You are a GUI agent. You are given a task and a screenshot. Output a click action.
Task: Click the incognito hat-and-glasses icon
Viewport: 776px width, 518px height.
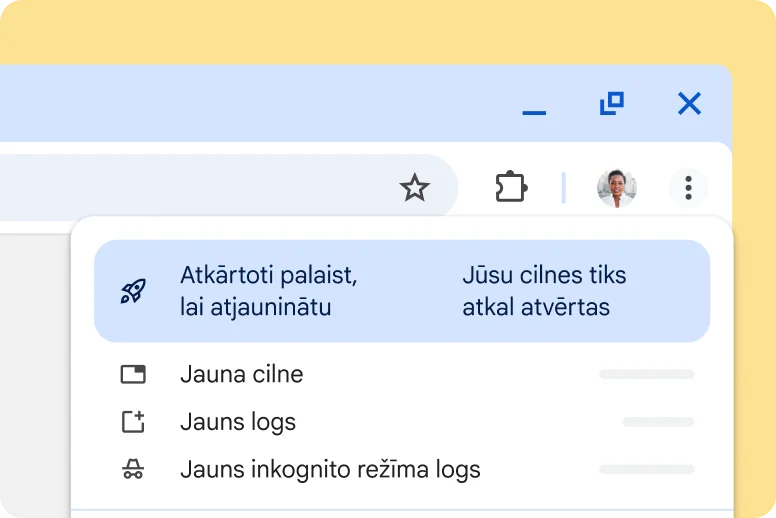point(133,469)
